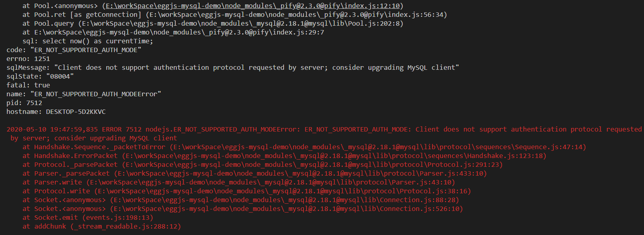Open the Connection.js:526:10 file link

point(286,209)
